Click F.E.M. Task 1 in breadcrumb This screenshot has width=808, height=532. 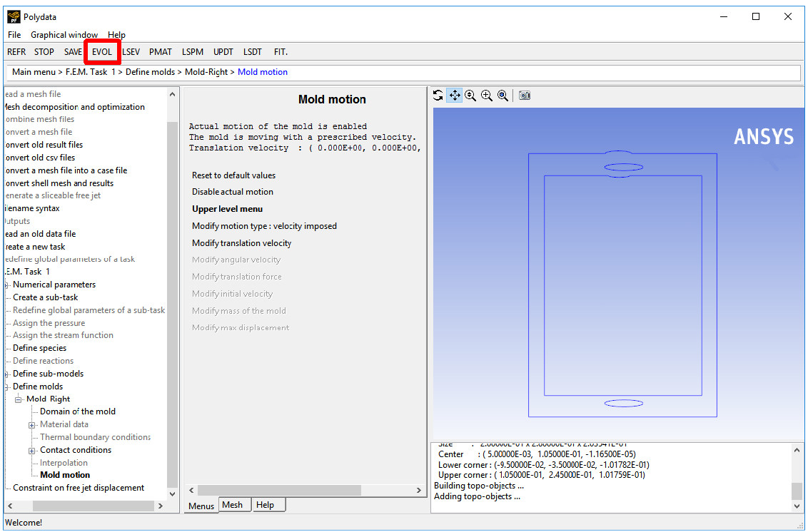[90, 72]
